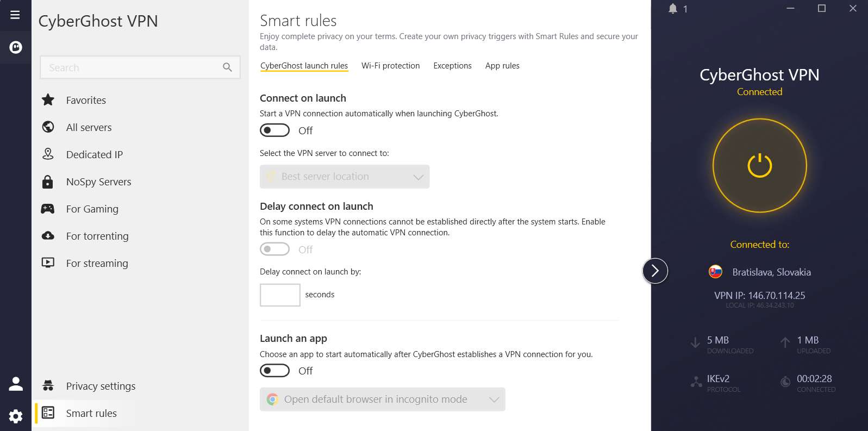The height and width of the screenshot is (431, 868).
Task: Collapse the panel with the round arrow button
Action: pyautogui.click(x=655, y=271)
